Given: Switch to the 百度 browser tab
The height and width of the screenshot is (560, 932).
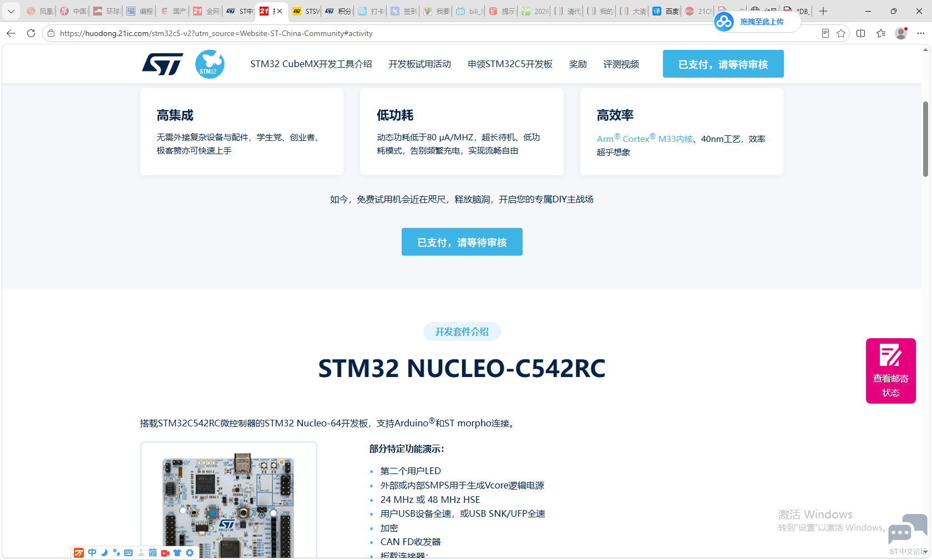Looking at the screenshot, I should 665,11.
